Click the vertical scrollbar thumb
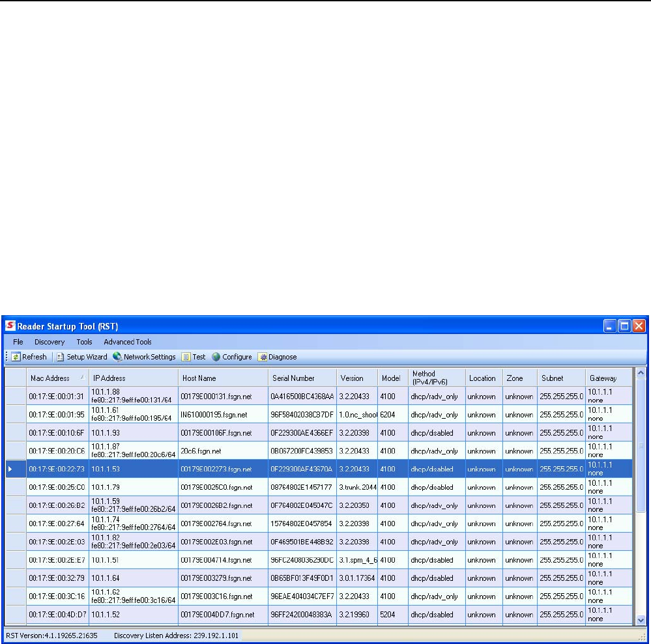The height and width of the screenshot is (644, 651). pyautogui.click(x=641, y=445)
